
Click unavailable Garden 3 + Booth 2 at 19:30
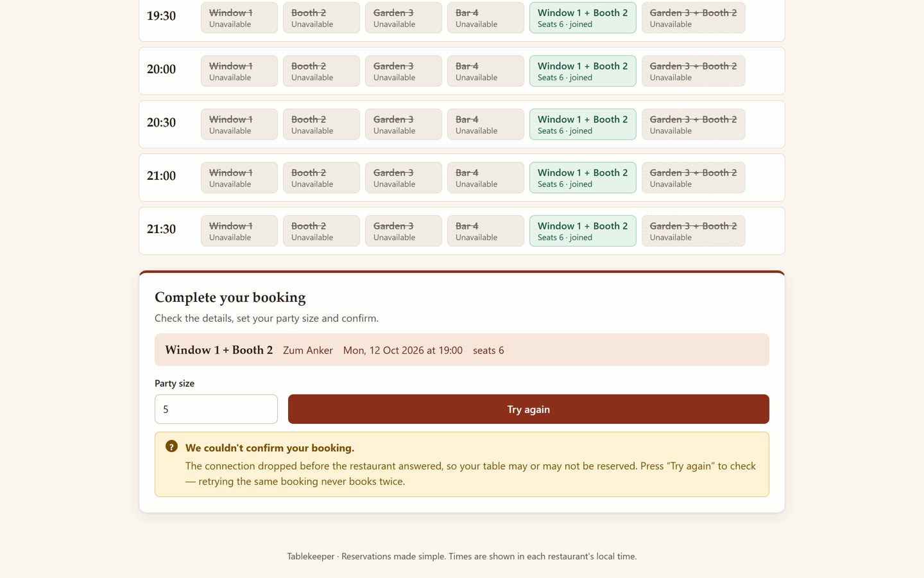pyautogui.click(x=694, y=18)
